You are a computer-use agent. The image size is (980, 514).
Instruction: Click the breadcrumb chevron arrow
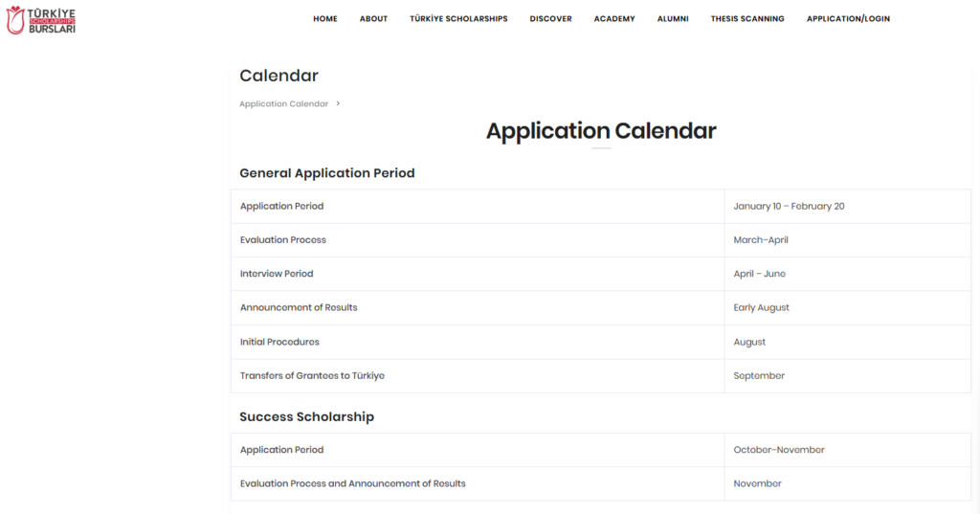tap(338, 103)
